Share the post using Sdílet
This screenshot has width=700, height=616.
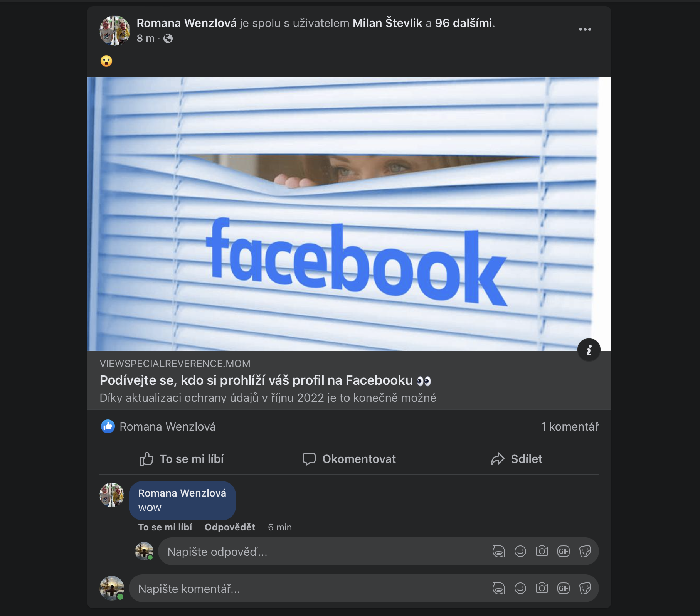(517, 459)
